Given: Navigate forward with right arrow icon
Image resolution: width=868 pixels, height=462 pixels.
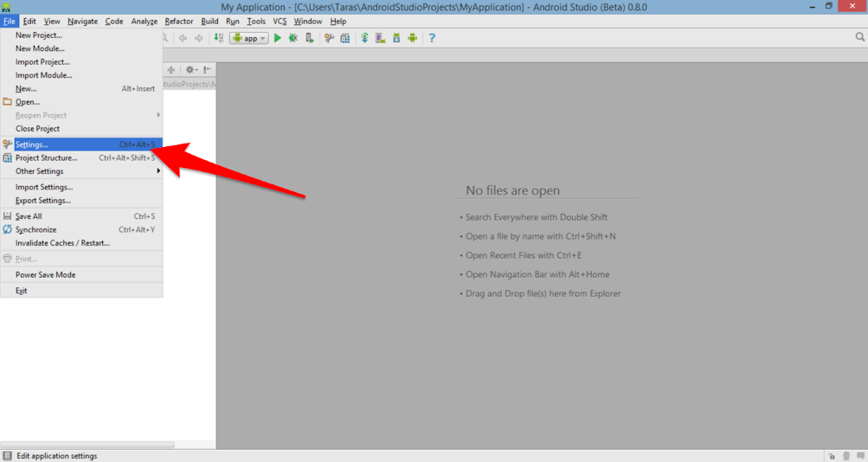Looking at the screenshot, I should (199, 38).
